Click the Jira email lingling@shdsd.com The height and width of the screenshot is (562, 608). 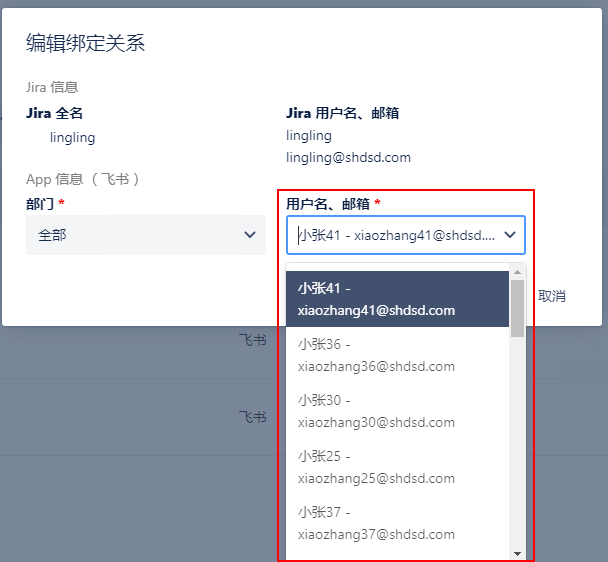point(348,157)
